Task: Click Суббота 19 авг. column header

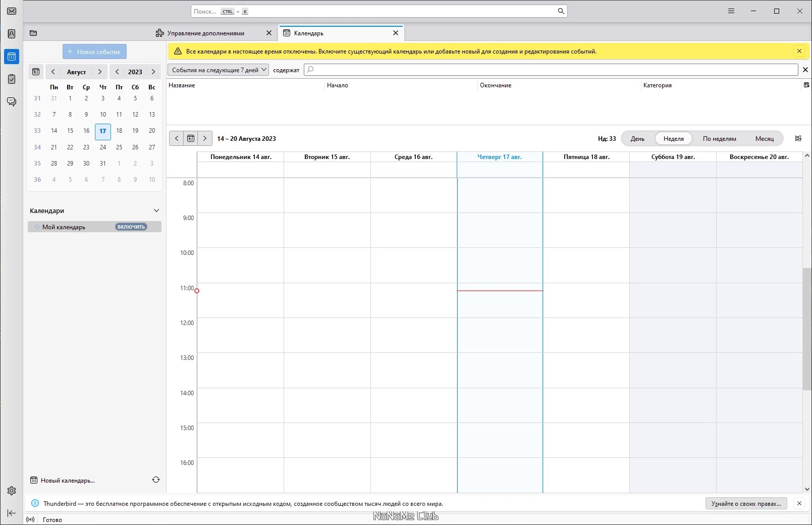Action: click(673, 157)
